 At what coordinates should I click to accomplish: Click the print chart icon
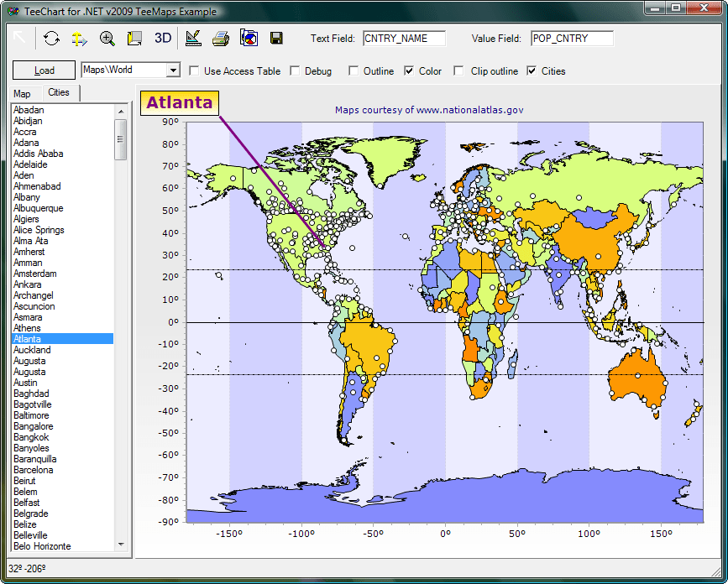(219, 38)
